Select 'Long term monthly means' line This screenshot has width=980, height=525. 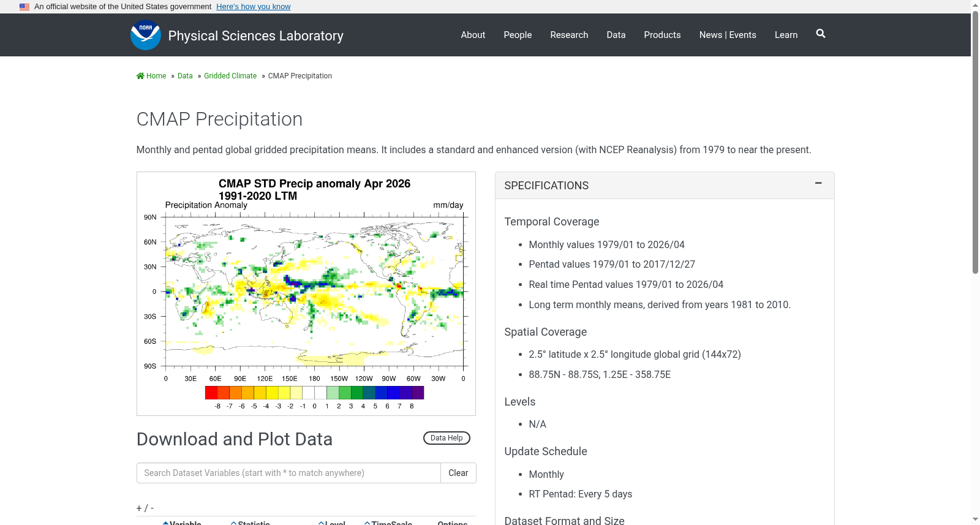tap(660, 304)
